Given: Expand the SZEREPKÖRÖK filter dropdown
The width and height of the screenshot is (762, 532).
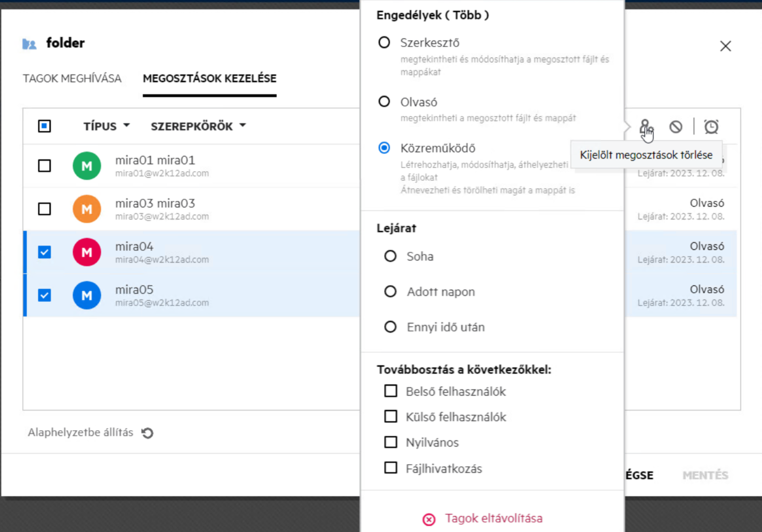Looking at the screenshot, I should coord(198,126).
